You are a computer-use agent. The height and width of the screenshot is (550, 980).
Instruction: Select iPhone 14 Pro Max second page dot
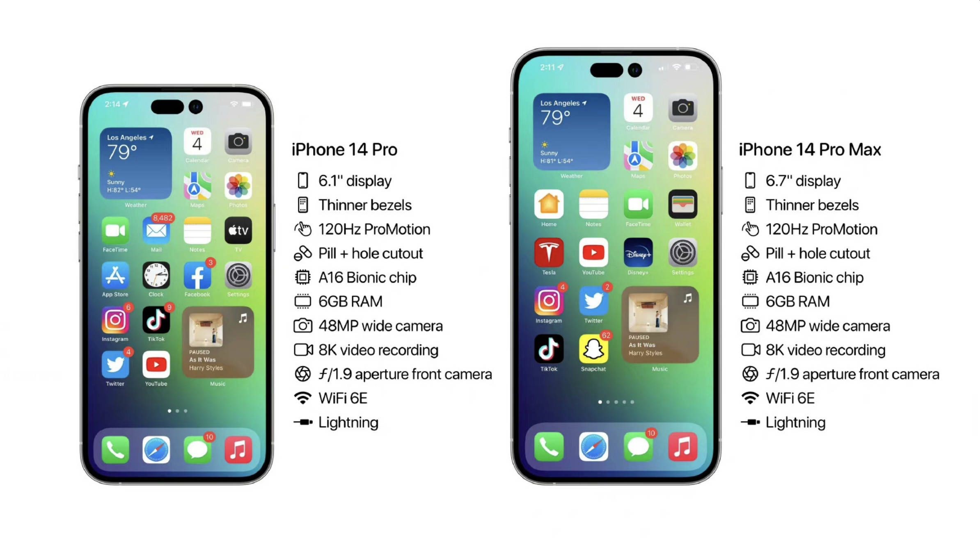608,403
